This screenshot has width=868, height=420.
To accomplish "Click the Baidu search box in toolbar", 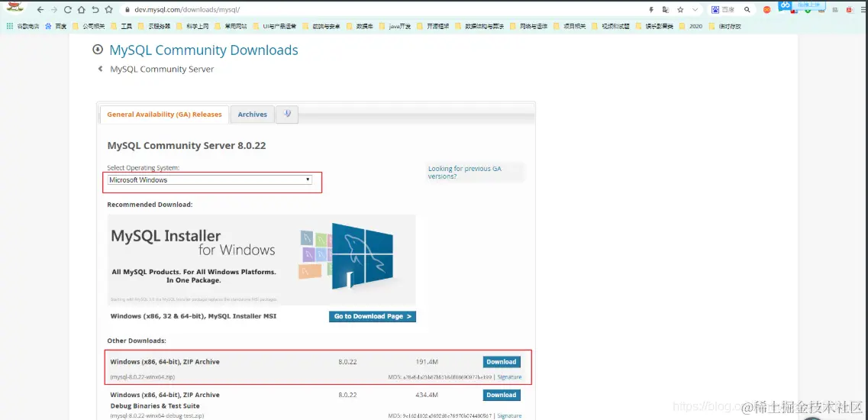I will tap(731, 10).
